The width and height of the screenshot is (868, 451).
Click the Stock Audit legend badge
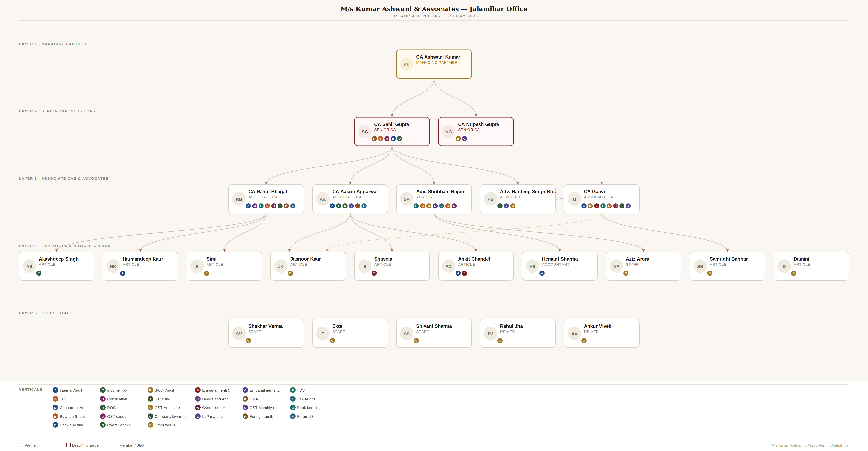pos(150,390)
